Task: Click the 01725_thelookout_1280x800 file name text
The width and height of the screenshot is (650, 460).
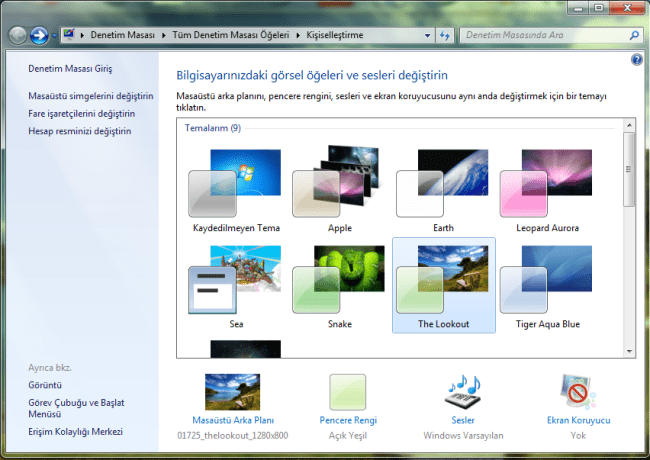Action: pos(233,436)
